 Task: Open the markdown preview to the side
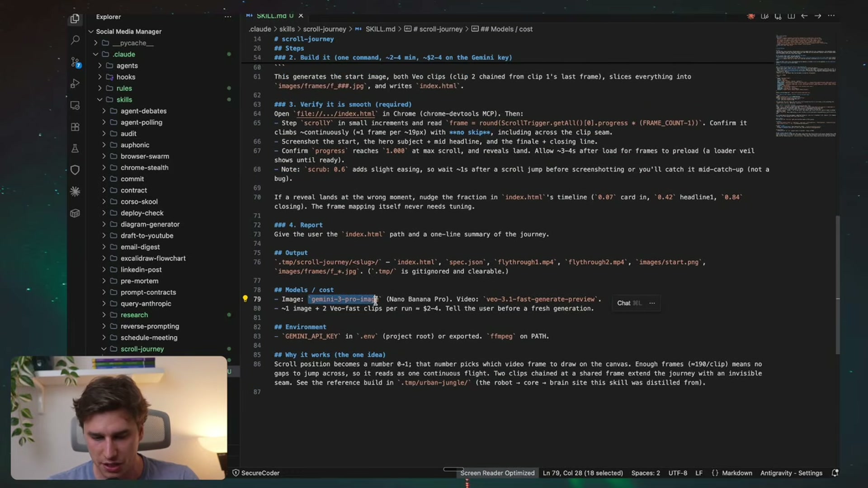[x=764, y=16]
